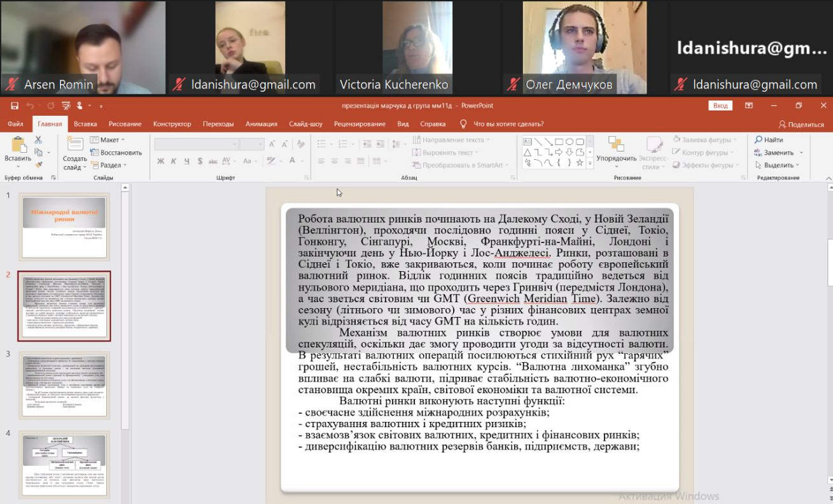Click the Find magnifier icon
The image size is (833, 504).
(759, 140)
